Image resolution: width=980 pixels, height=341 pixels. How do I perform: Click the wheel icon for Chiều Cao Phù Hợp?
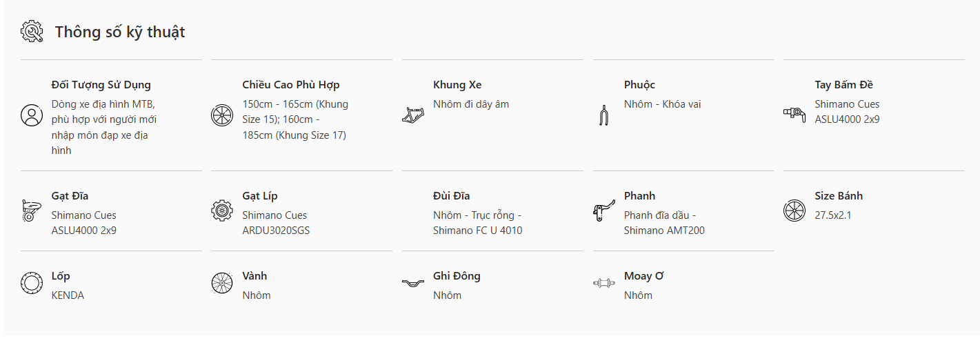coord(222,115)
